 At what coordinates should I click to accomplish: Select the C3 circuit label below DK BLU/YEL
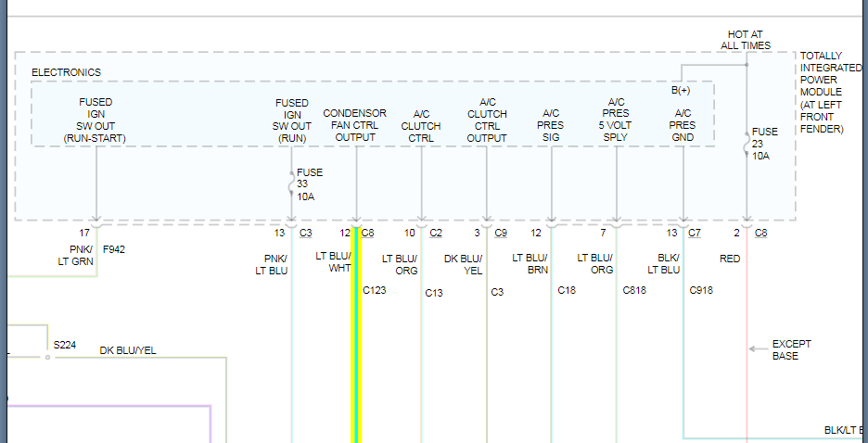(x=497, y=292)
